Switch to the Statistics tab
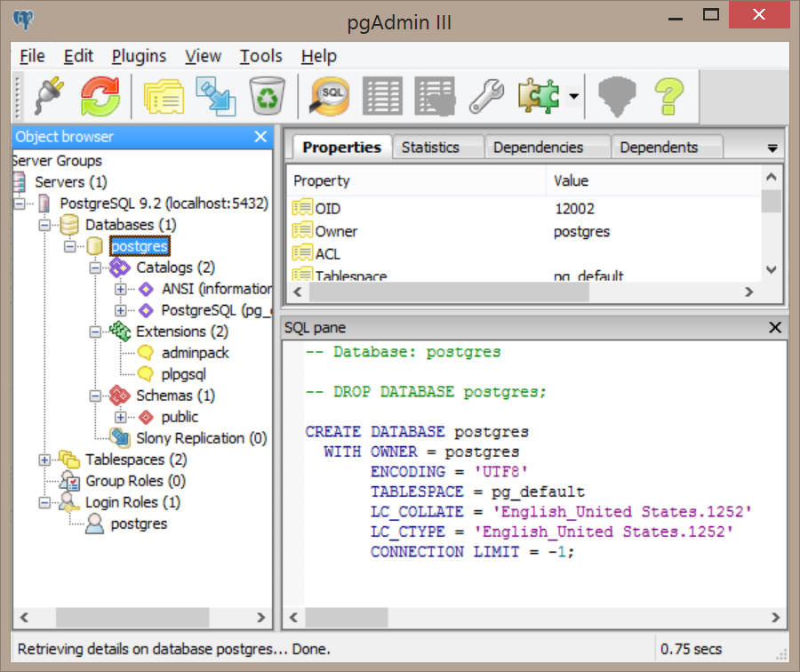The width and height of the screenshot is (800, 672). point(437,148)
